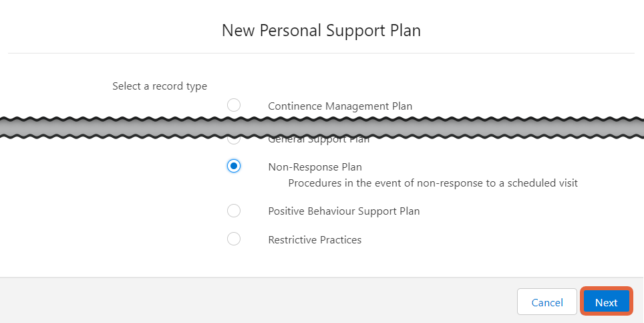Viewport: 644px width, 323px height.
Task: Click the Continence Management Plan label text
Action: 340,106
